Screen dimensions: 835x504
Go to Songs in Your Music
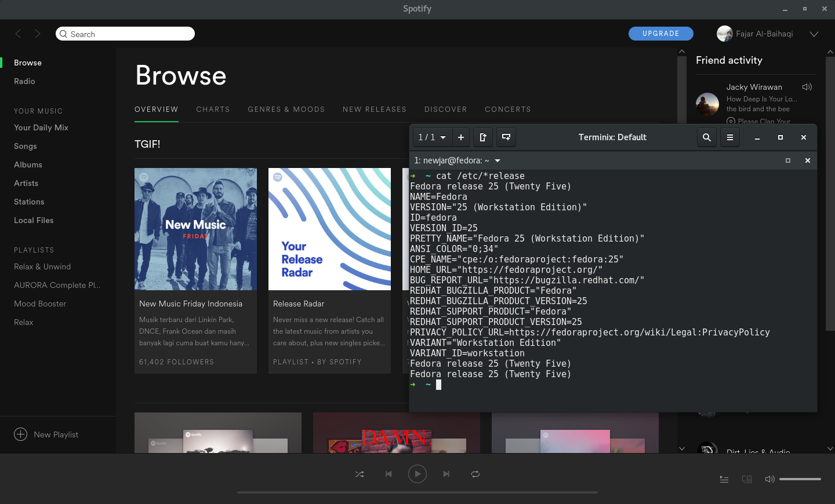point(26,146)
